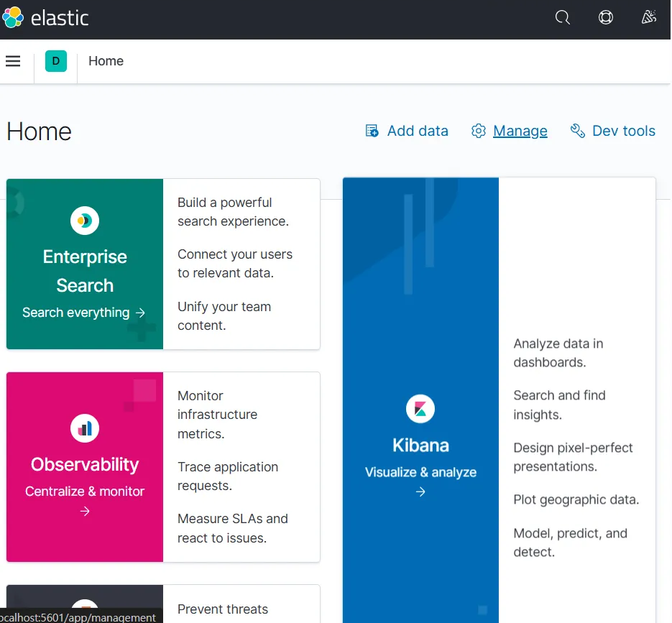672x623 pixels.
Task: Open the Dev tools link
Action: point(624,131)
